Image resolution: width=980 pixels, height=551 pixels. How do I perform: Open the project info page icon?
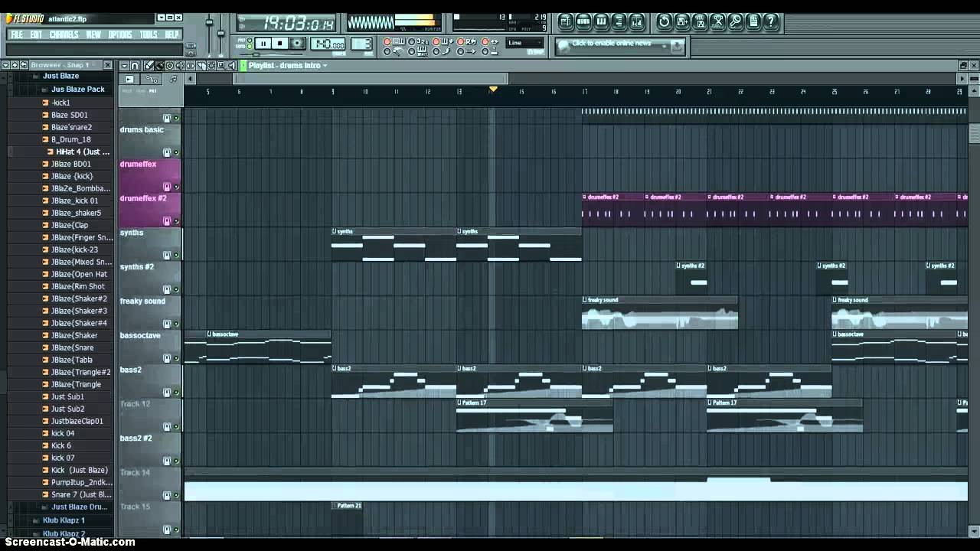click(753, 21)
